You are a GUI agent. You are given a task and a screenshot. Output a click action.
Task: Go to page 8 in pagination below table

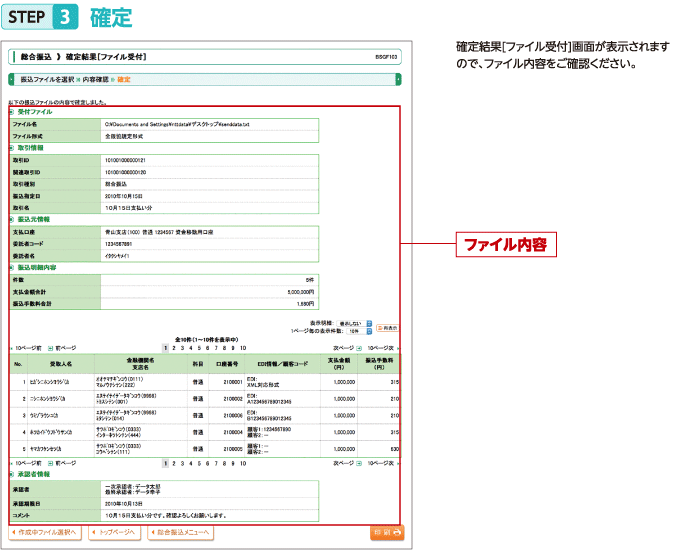click(224, 464)
